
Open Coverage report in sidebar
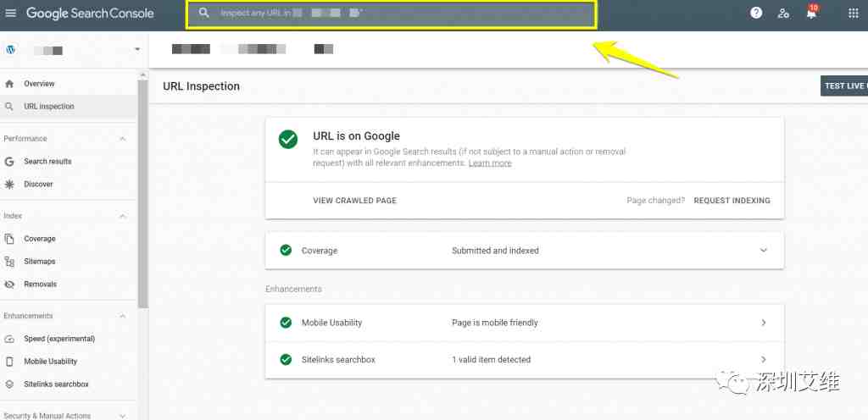click(39, 239)
